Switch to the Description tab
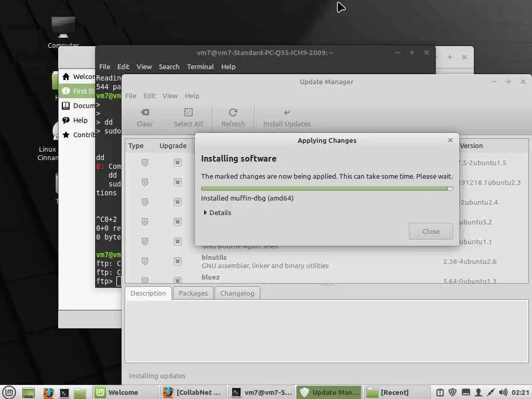Image resolution: width=532 pixels, height=399 pixels. [x=148, y=293]
